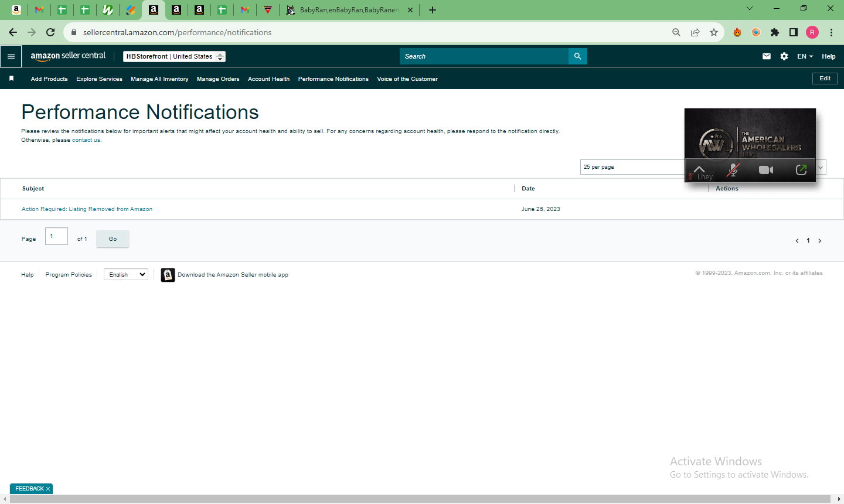Click the Go button for pagination
The height and width of the screenshot is (504, 844).
click(113, 239)
